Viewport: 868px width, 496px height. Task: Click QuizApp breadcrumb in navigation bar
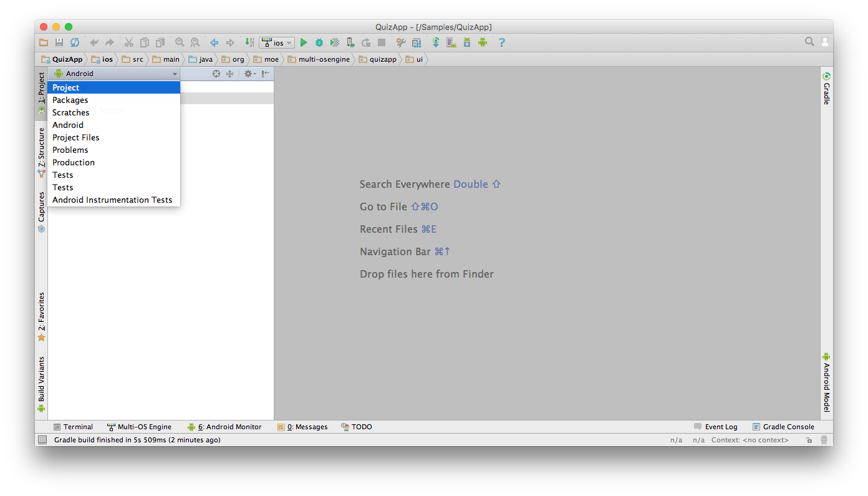(x=62, y=59)
